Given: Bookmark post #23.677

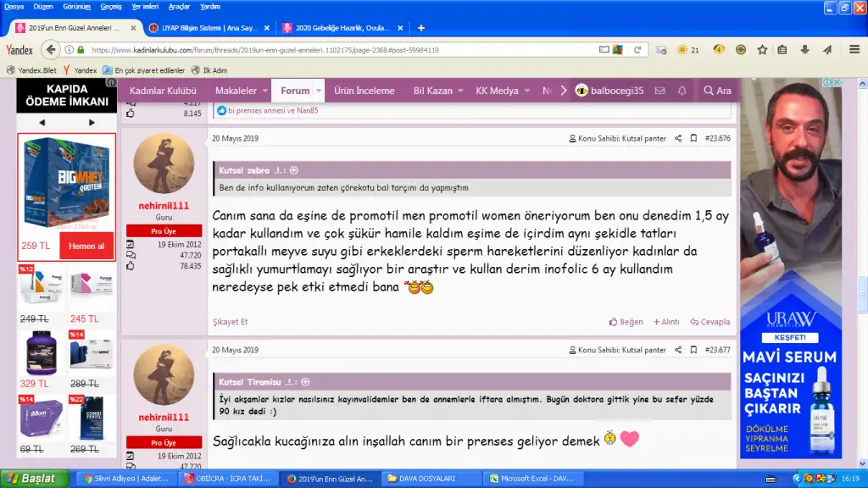Looking at the screenshot, I should [693, 350].
